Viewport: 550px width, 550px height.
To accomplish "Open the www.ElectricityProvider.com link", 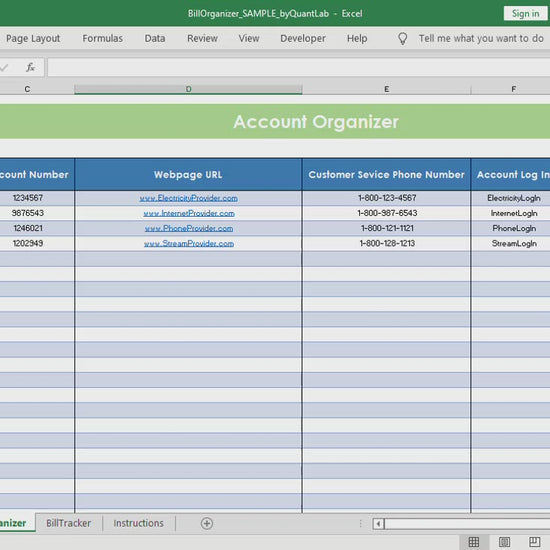I will (188, 198).
